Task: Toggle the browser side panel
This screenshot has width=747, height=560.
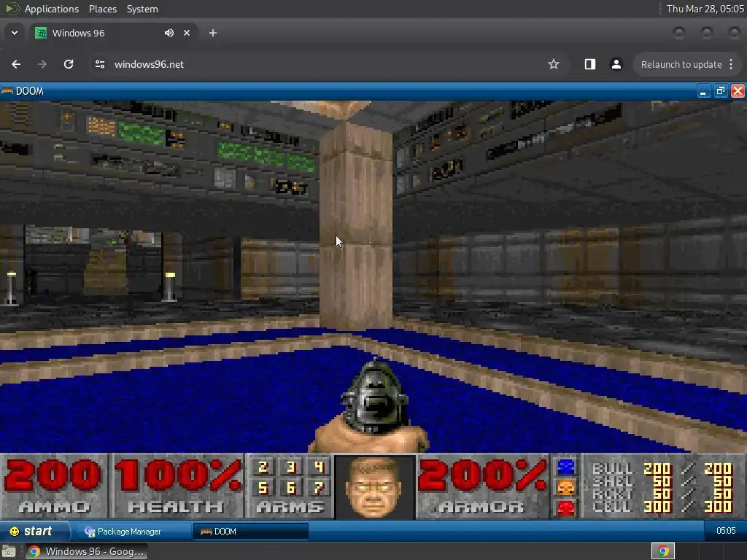Action: click(589, 64)
